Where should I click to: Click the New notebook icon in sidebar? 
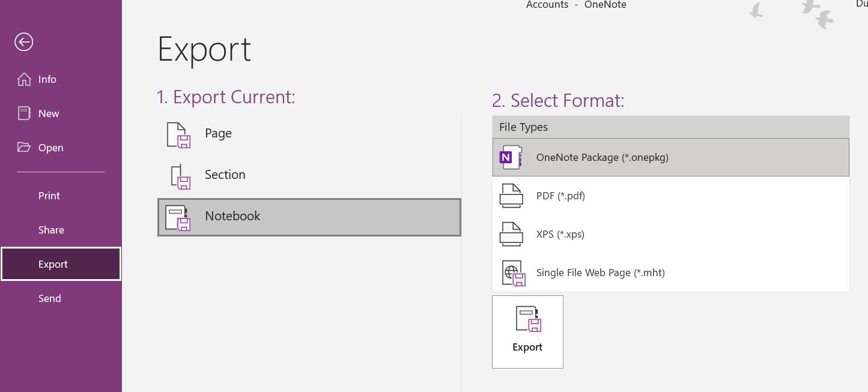[24, 113]
